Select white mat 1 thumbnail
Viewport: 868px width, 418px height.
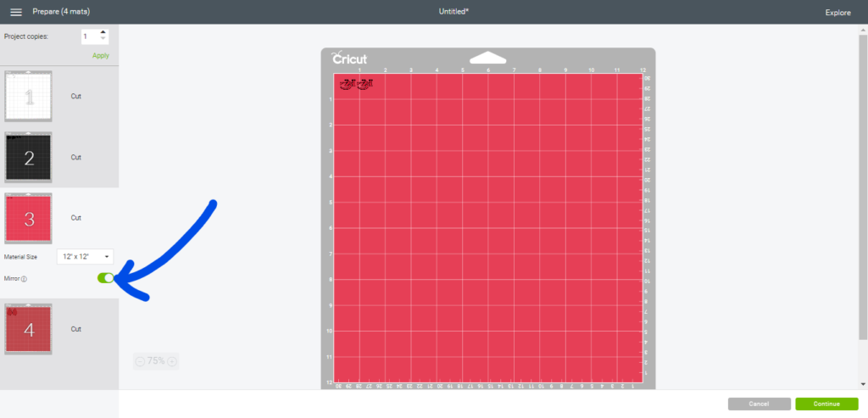28,96
